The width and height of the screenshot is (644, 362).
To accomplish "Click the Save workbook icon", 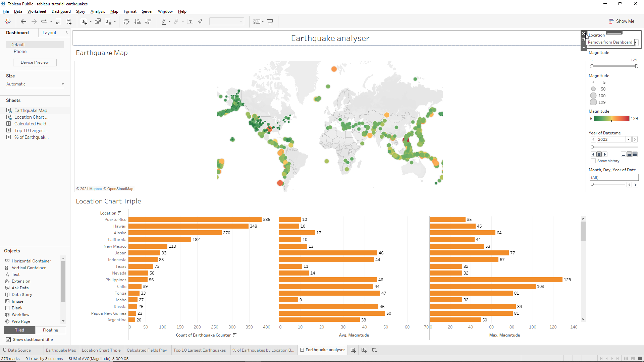I will tap(58, 21).
